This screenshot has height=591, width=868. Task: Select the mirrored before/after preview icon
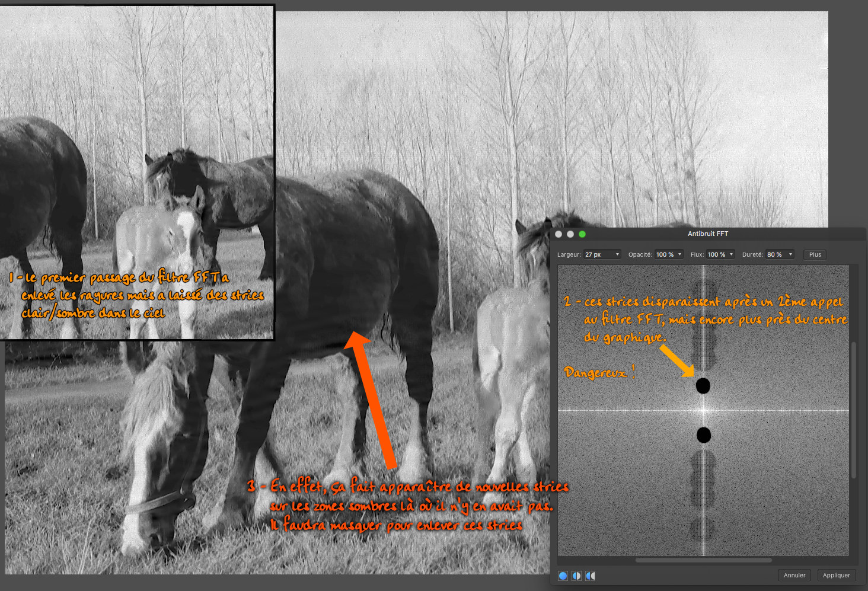pyautogui.click(x=591, y=576)
